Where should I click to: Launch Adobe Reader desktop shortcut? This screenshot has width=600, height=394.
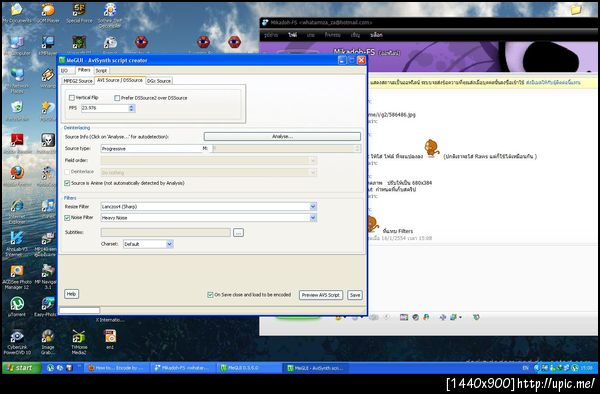(16, 143)
